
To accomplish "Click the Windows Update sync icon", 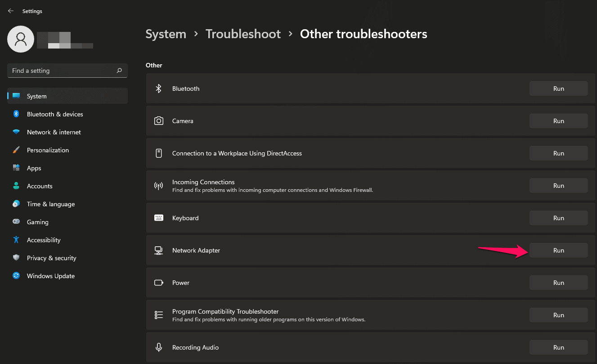I will (x=16, y=276).
